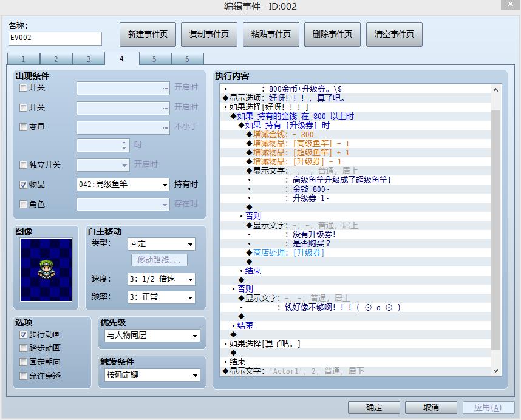Screen dimensions: 521x420
Task: Switch to event page tab 5
Action: tap(154, 59)
